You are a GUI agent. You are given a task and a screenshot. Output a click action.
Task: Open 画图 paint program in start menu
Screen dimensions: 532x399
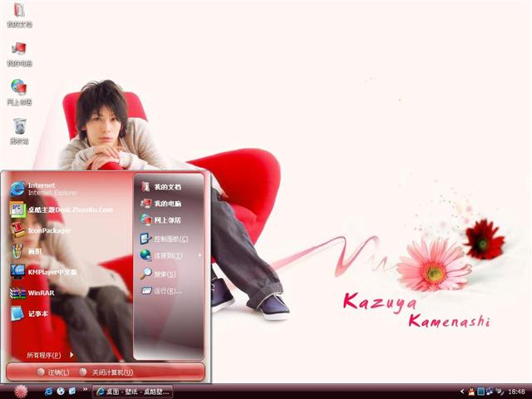point(26,251)
